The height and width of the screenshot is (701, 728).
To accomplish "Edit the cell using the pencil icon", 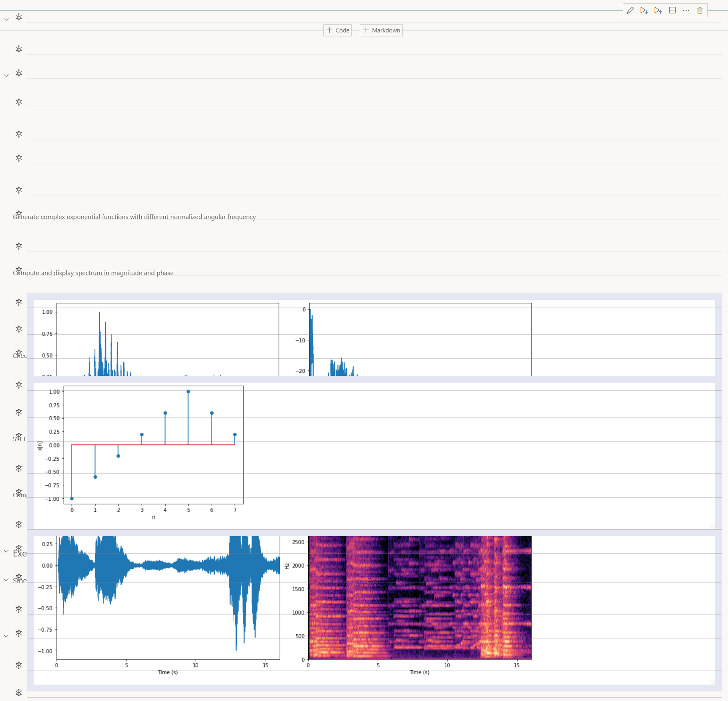I will [630, 10].
